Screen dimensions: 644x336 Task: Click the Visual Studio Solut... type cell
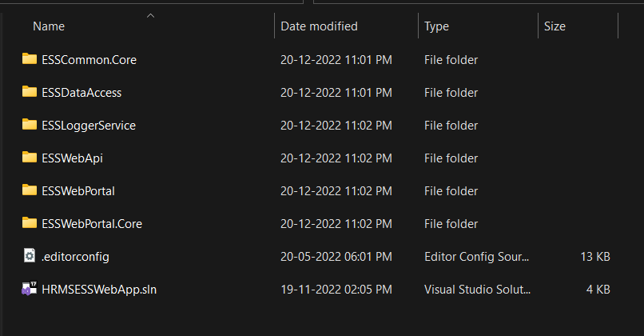(477, 290)
